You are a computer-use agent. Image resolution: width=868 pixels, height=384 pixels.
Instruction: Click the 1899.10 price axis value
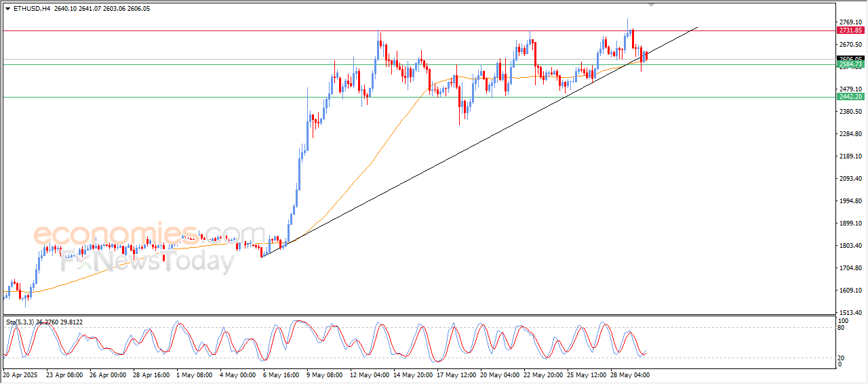click(x=850, y=223)
